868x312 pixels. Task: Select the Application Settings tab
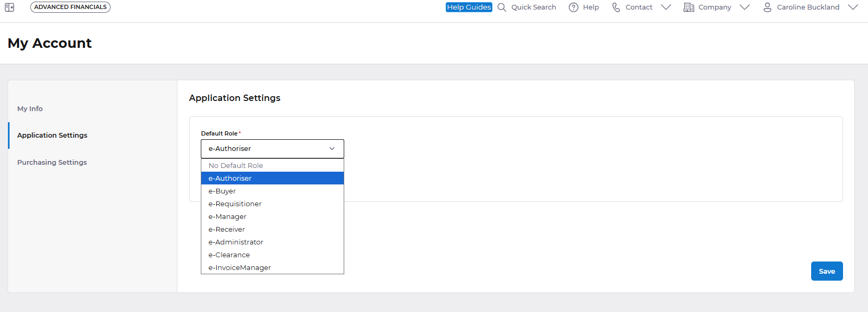pyautogui.click(x=52, y=135)
